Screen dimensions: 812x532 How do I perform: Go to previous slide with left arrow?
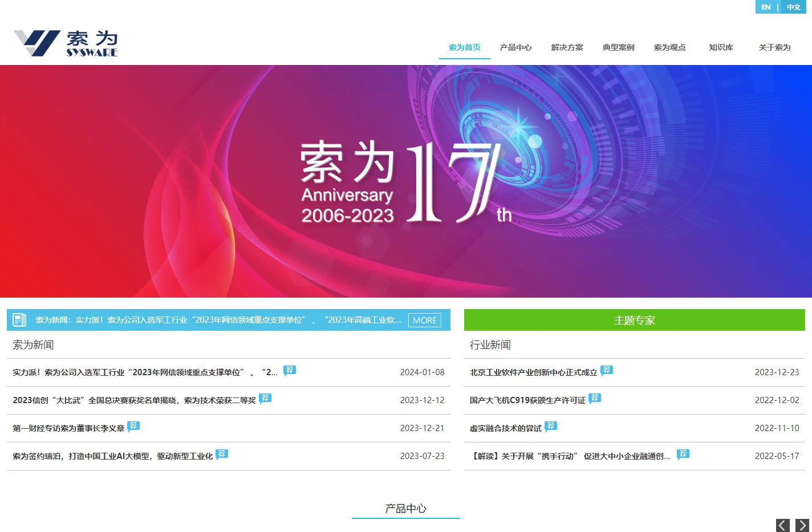[783, 525]
